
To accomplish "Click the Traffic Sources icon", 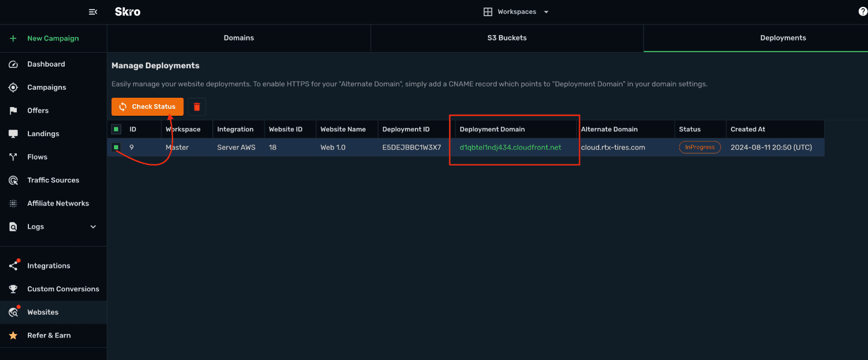I will 13,180.
